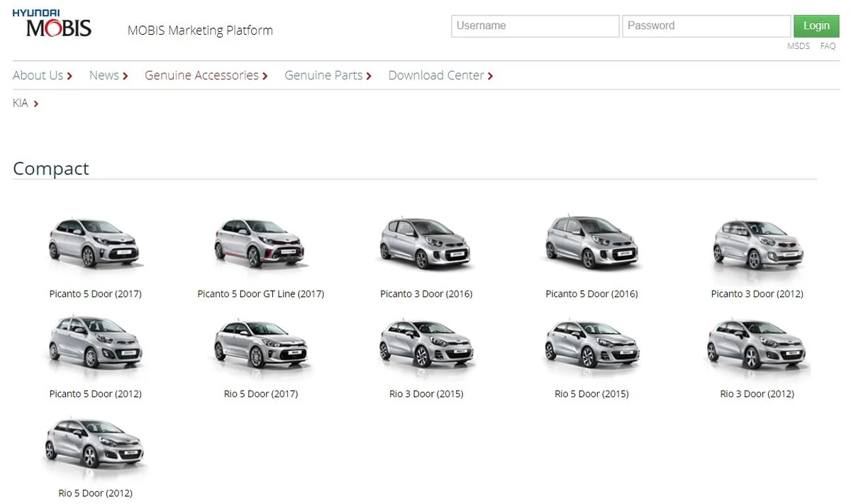This screenshot has height=504, width=851.
Task: Click the Picanto 5 Door (2016) label
Action: click(591, 293)
